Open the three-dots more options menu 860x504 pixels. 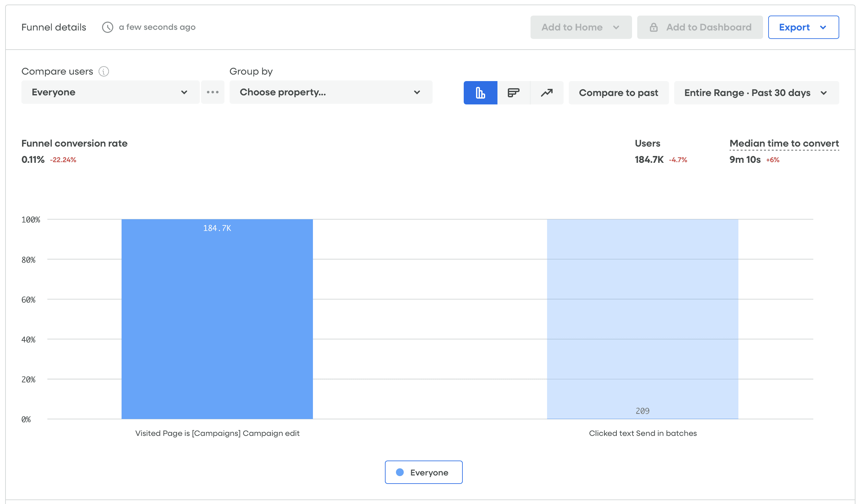click(212, 92)
